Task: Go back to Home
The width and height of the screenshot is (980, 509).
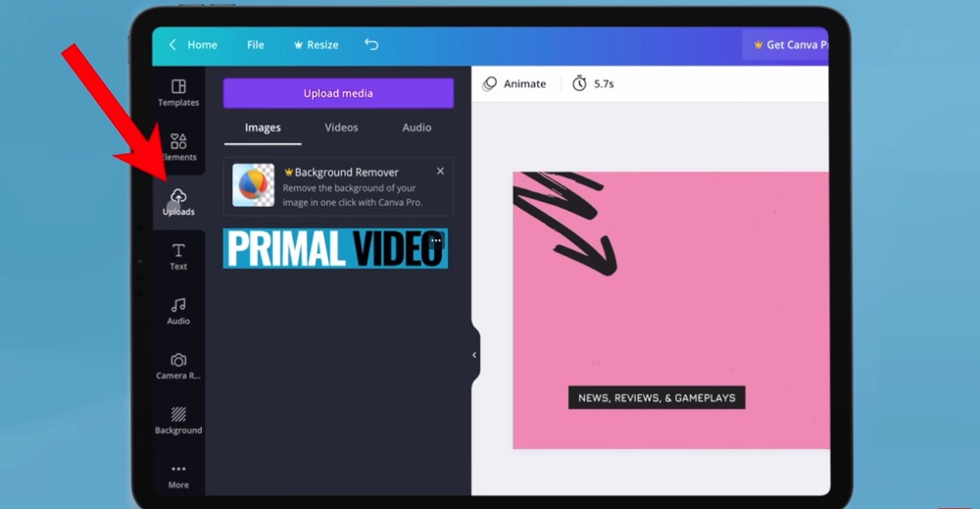Action: point(193,45)
